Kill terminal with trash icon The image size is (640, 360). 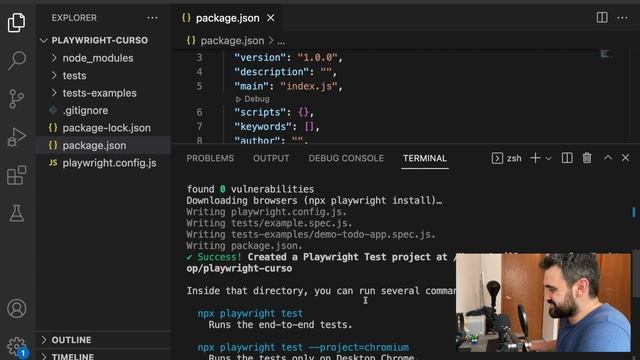(587, 158)
